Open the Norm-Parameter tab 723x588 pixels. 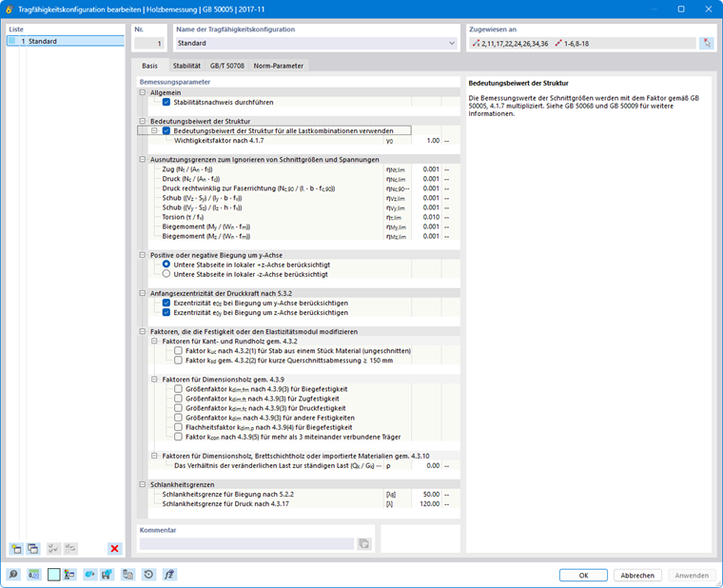tap(279, 66)
